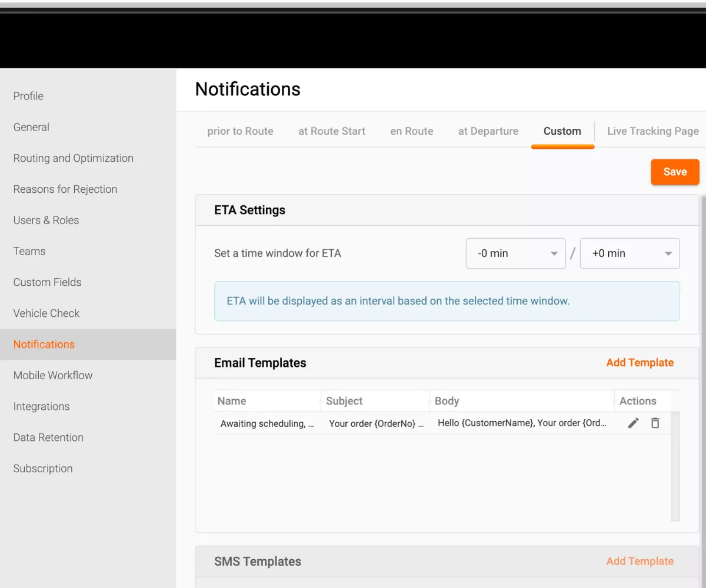Open the Live Tracking Page tab
The width and height of the screenshot is (706, 588).
coord(653,131)
